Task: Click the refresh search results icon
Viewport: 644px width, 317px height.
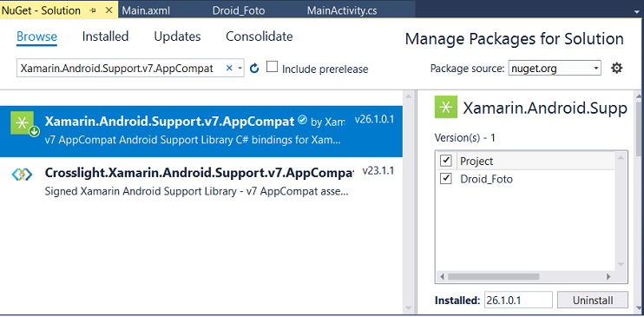Action: click(x=254, y=68)
